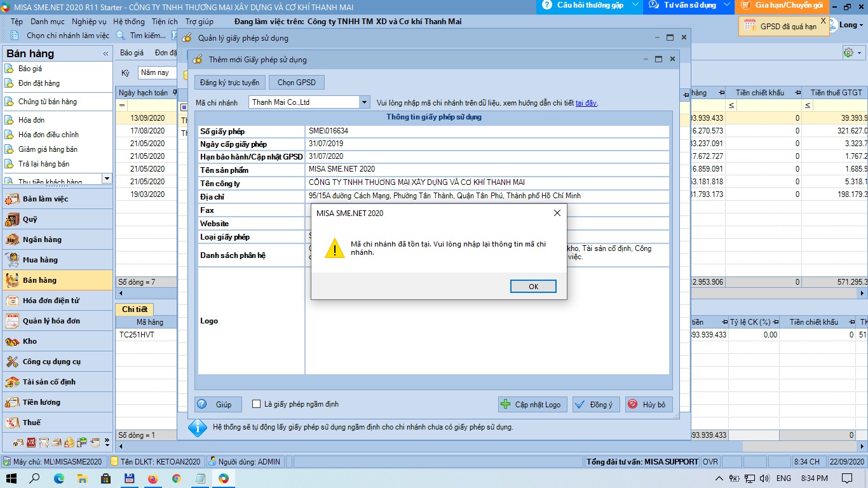868x488 pixels.
Task: Toggle 'Là giấy phép ngầm định' checkbox
Action: tap(257, 404)
